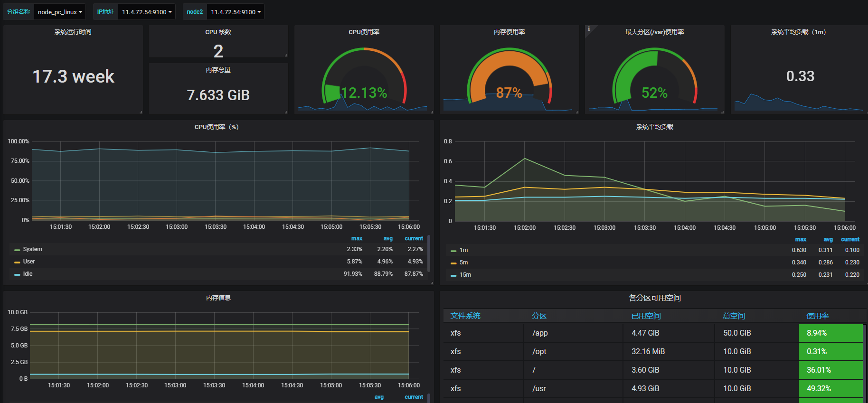Open the 各分区可用空间 panel title menu
Screen dimensions: 868x403
click(x=654, y=298)
